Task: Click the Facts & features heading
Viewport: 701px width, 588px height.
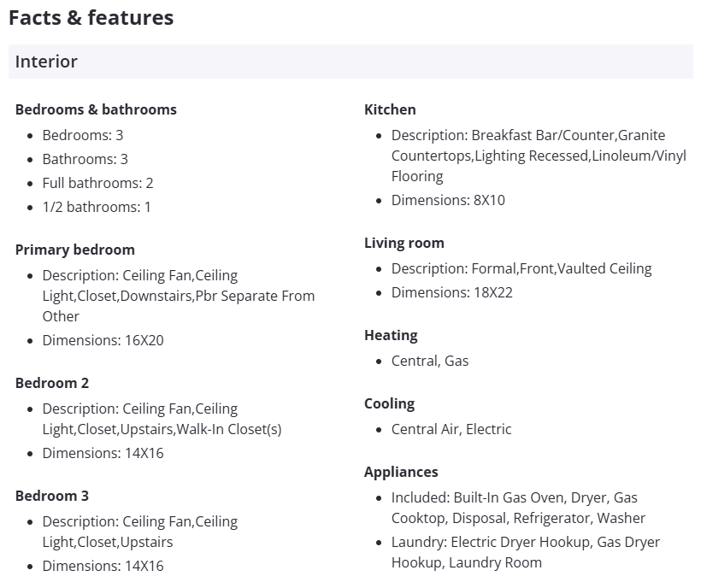Action: point(91,17)
